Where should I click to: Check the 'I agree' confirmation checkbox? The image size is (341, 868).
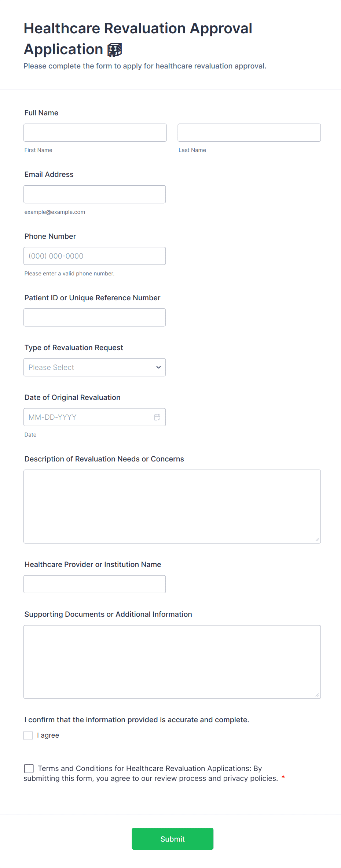pyautogui.click(x=28, y=735)
